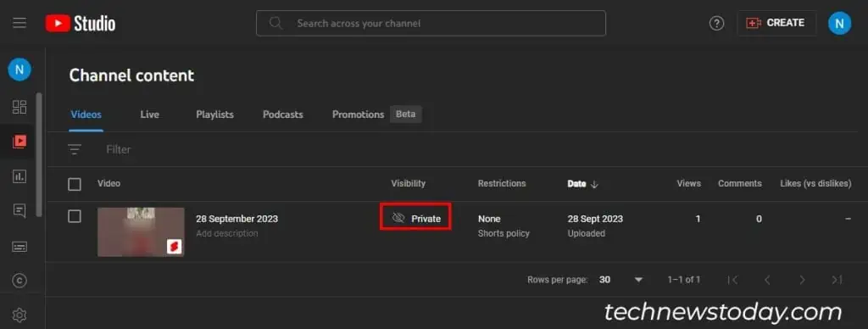This screenshot has height=329, width=868.
Task: Switch to the Promotions tab
Action: pos(359,114)
